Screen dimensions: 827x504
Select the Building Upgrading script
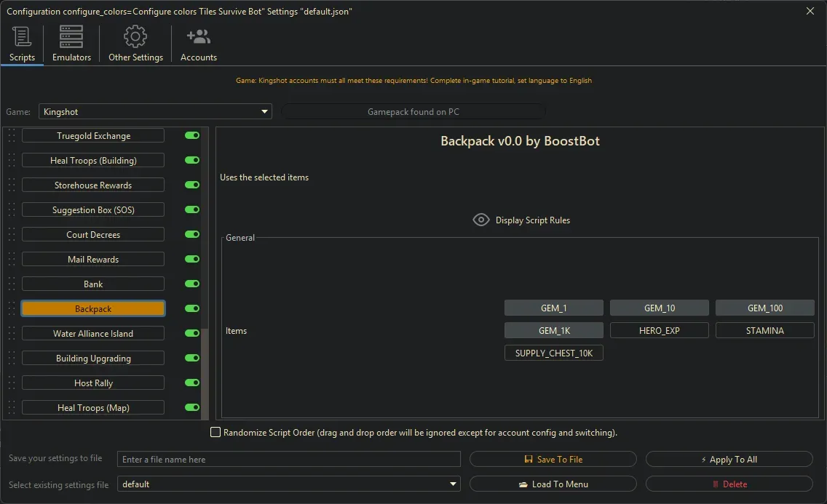click(93, 359)
